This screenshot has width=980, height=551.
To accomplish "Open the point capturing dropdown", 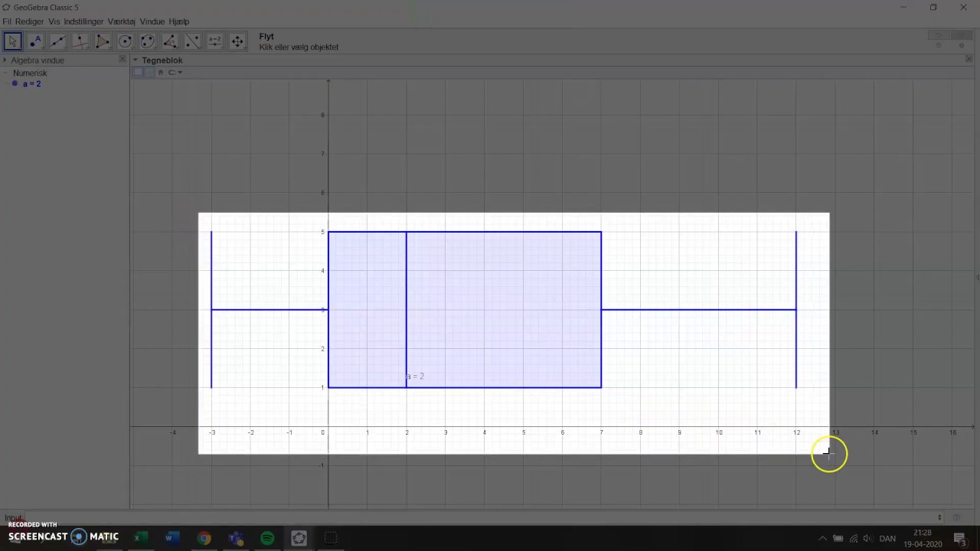I will (x=175, y=72).
